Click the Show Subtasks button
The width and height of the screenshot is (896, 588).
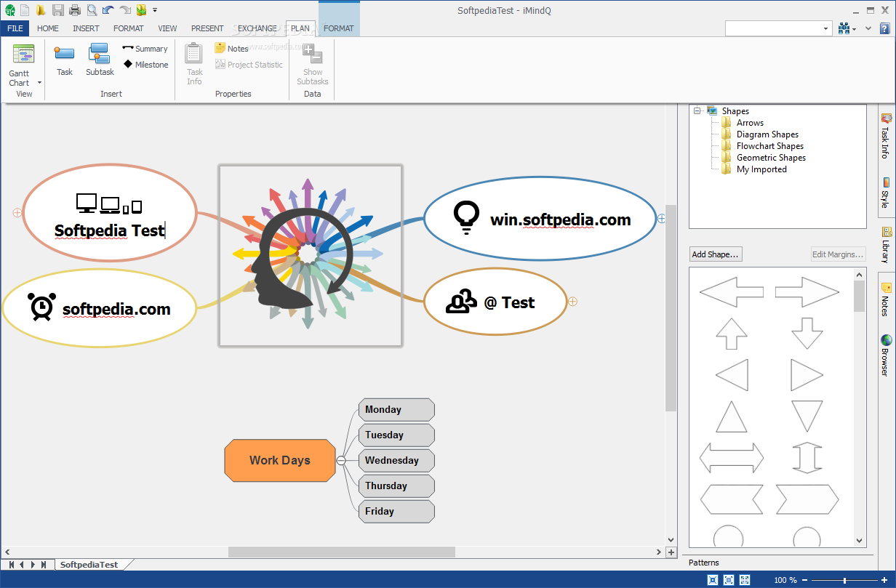(x=313, y=65)
